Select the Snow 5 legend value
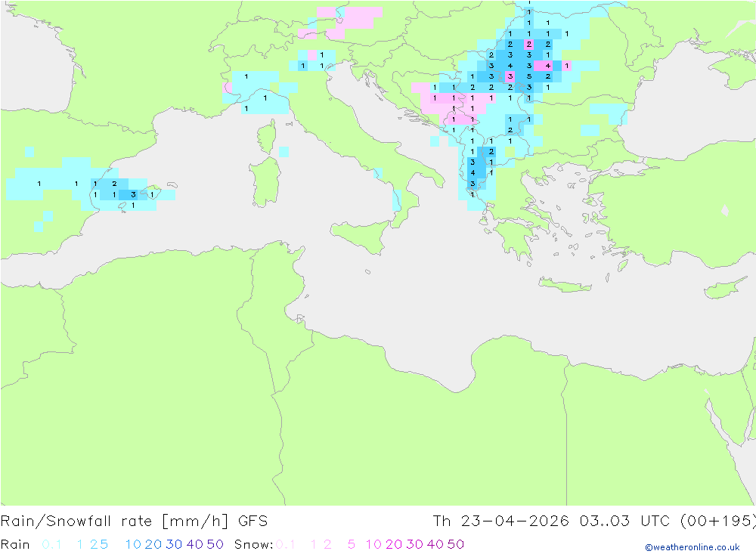Screen dimensions: 756x554 pyautogui.click(x=352, y=544)
